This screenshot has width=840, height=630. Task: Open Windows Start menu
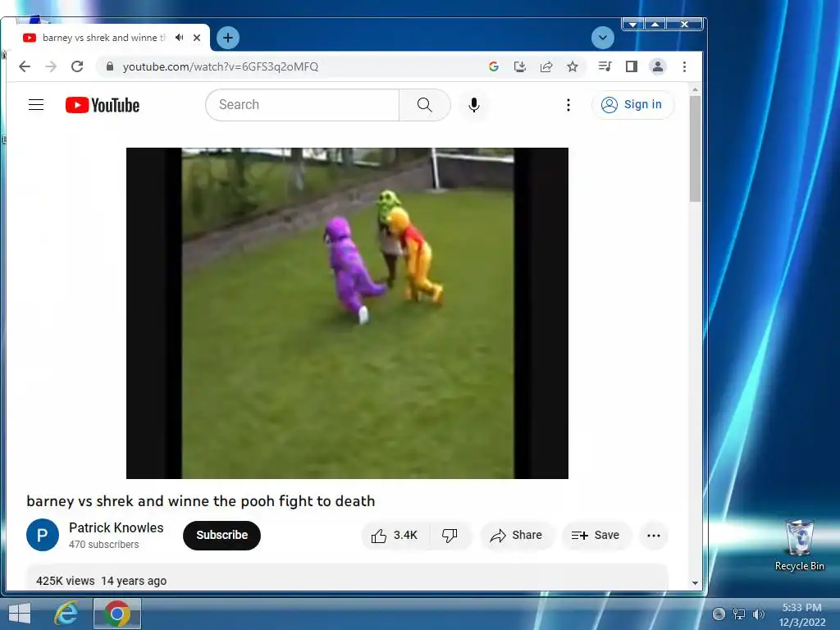pyautogui.click(x=20, y=614)
